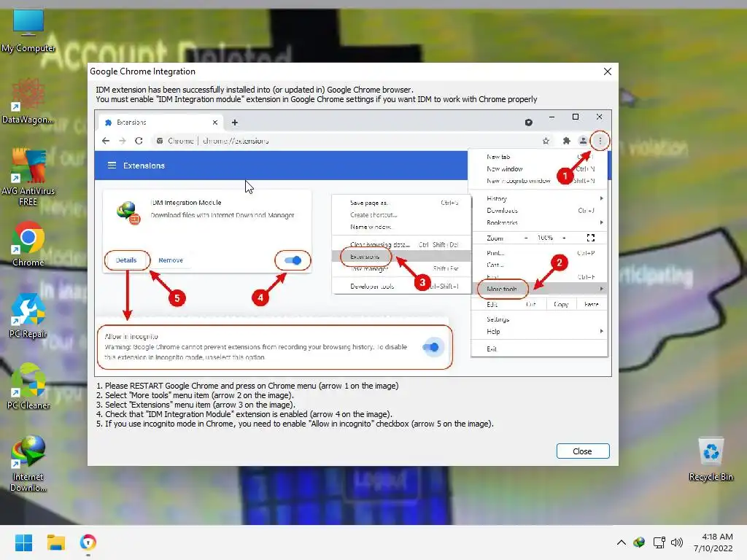Click the Avast Secure Browser taskbar icon
747x560 pixels.
point(88,542)
